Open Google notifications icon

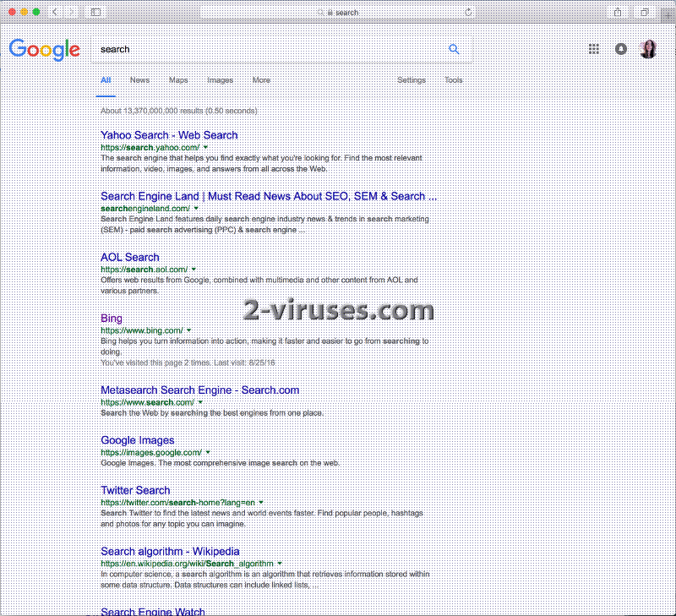click(621, 49)
